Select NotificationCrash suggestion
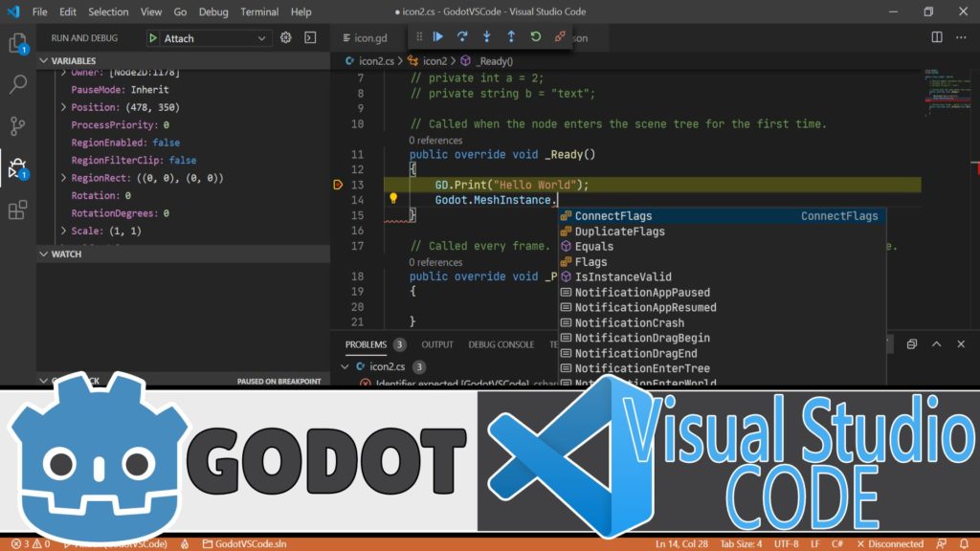The width and height of the screenshot is (980, 551). tap(722, 322)
